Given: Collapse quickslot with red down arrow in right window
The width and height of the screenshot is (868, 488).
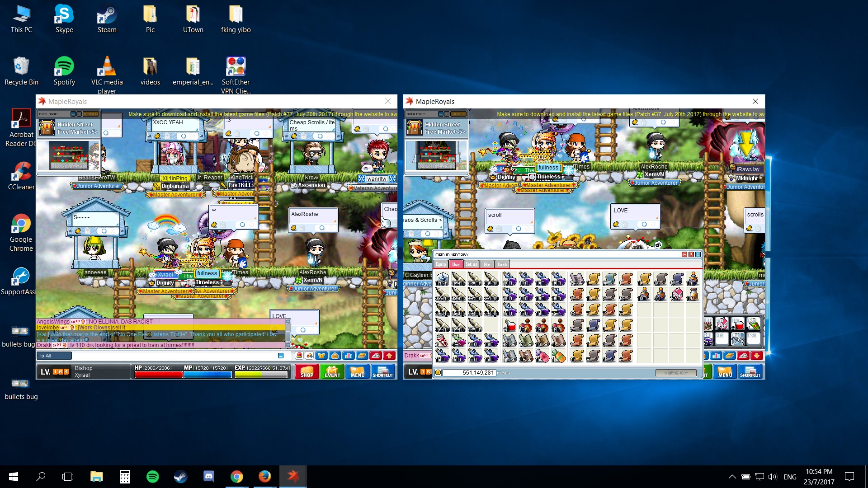Looking at the screenshot, I should 757,356.
